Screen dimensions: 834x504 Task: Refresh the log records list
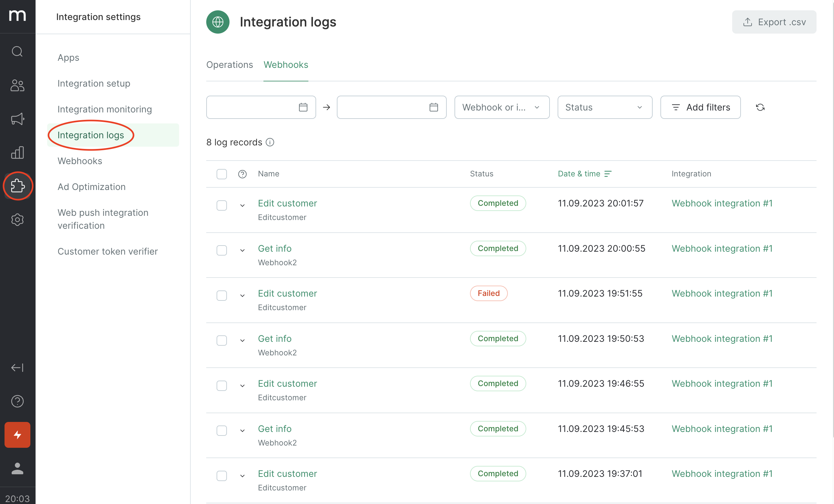tap(760, 107)
